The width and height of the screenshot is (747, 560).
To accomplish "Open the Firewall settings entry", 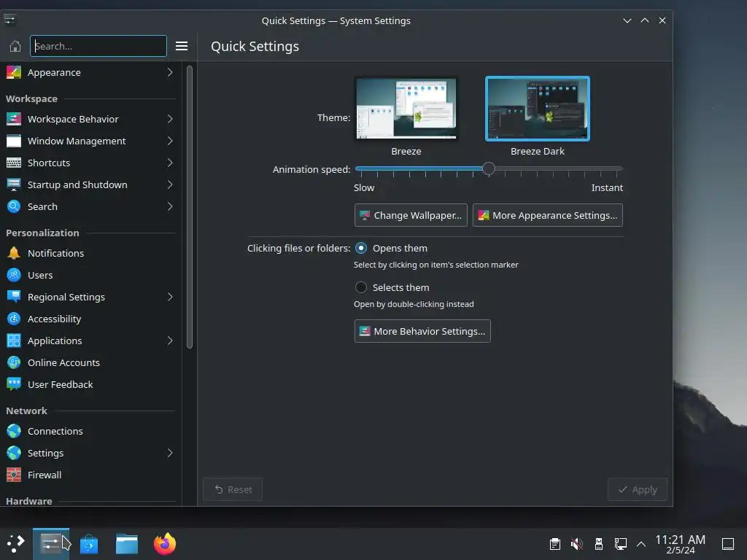I will coord(90,475).
